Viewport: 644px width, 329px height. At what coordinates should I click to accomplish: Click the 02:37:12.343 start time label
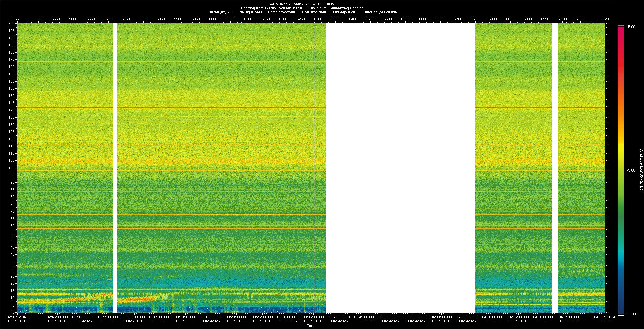pos(18,317)
